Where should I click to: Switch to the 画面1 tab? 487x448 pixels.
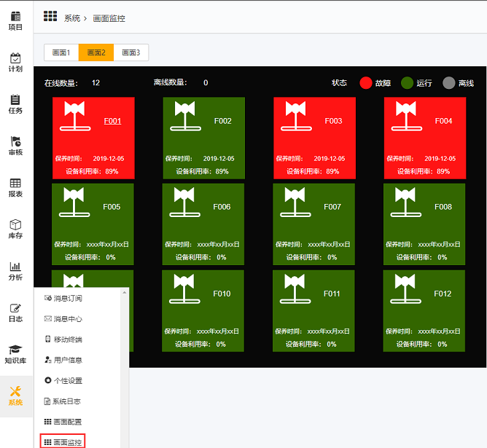[61, 52]
